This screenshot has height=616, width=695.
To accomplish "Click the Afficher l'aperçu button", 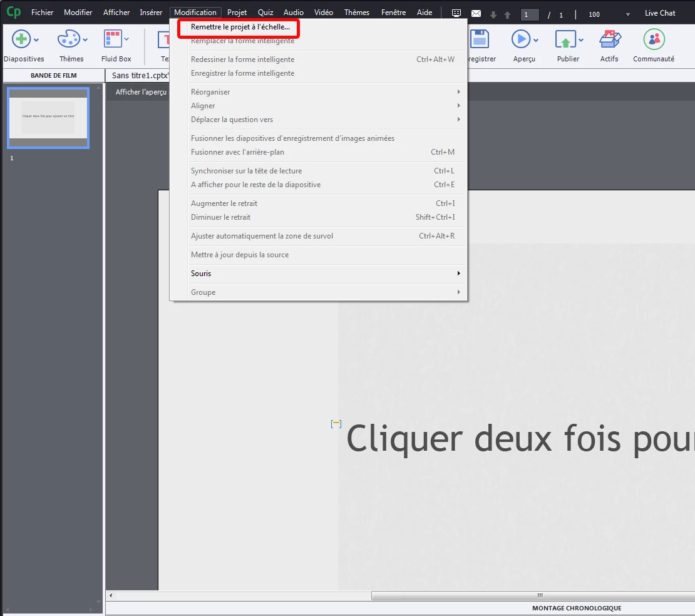I will (141, 92).
